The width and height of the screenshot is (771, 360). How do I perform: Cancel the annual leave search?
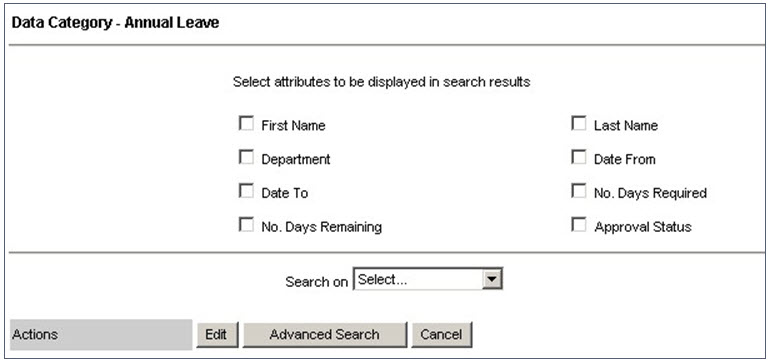(x=441, y=335)
